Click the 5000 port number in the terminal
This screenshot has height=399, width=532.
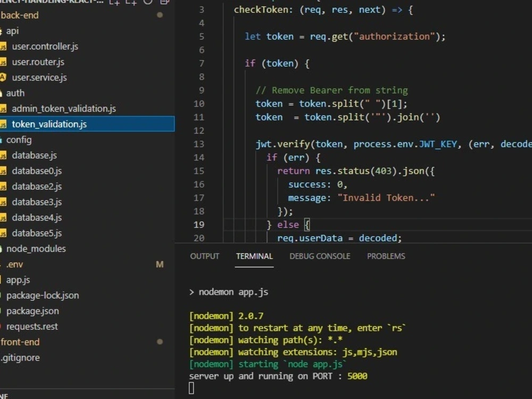[x=358, y=376]
